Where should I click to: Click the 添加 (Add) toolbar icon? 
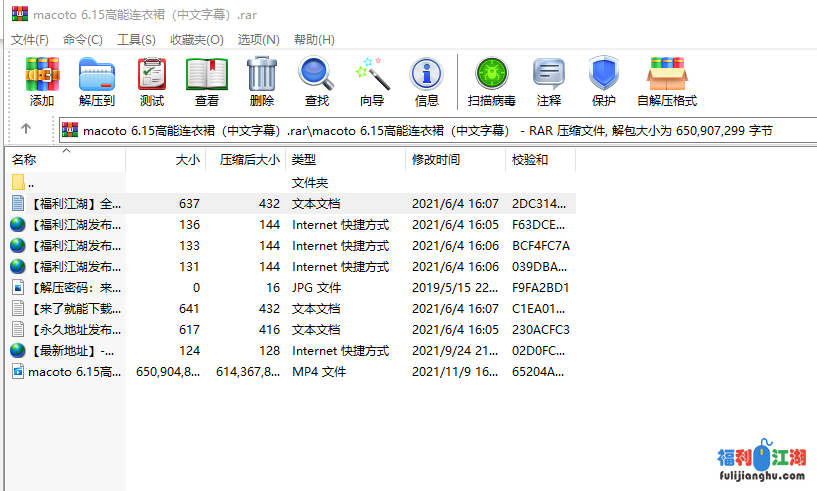point(42,80)
